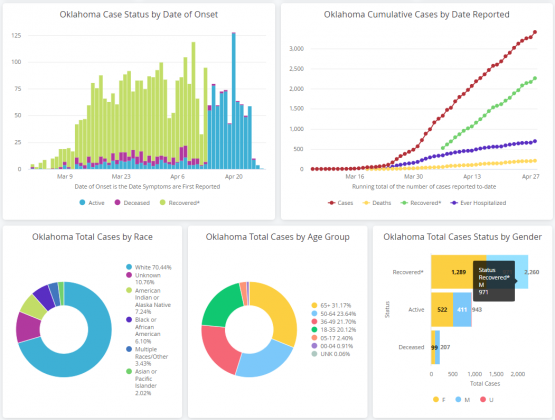Screen dimensions: 555x420
Task: Click the Active male bar showing 411
Action: point(462,310)
